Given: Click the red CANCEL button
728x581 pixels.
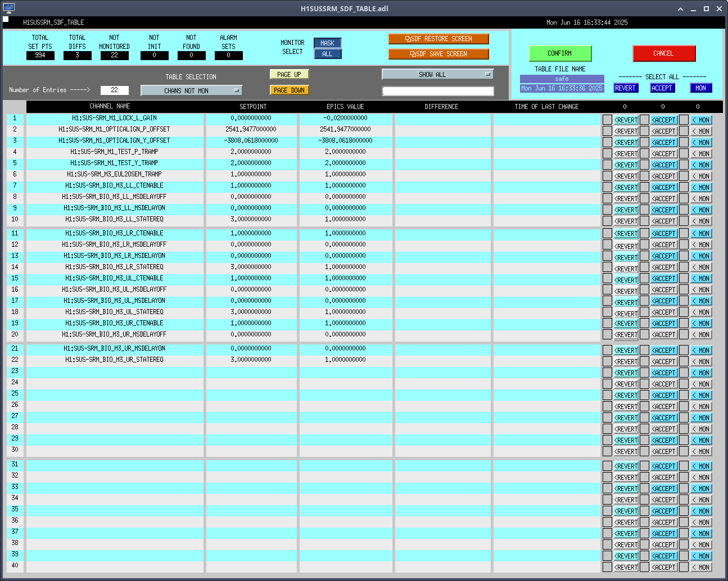Looking at the screenshot, I should point(664,53).
